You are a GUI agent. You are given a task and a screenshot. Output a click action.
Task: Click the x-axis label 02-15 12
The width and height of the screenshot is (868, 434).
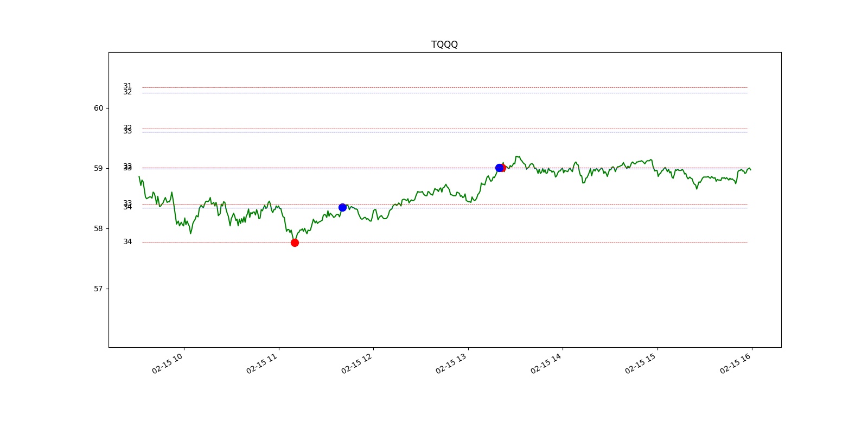[x=356, y=363]
